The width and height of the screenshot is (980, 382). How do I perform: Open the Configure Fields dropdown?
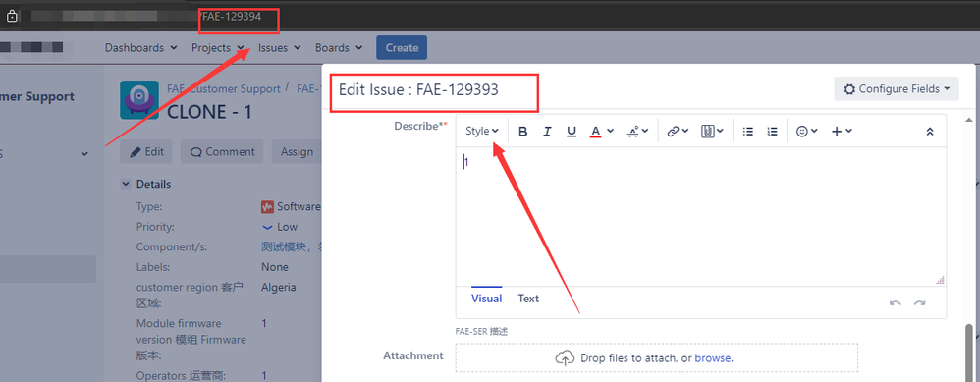click(x=897, y=88)
